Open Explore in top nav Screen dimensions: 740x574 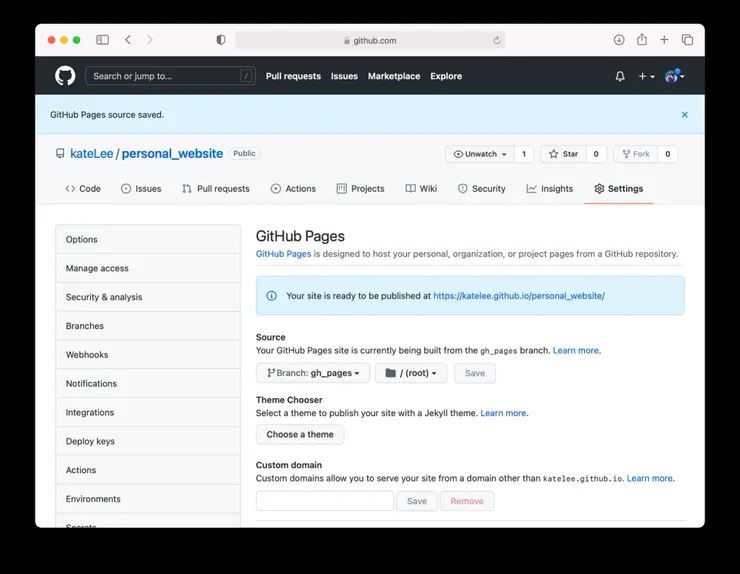pos(446,76)
